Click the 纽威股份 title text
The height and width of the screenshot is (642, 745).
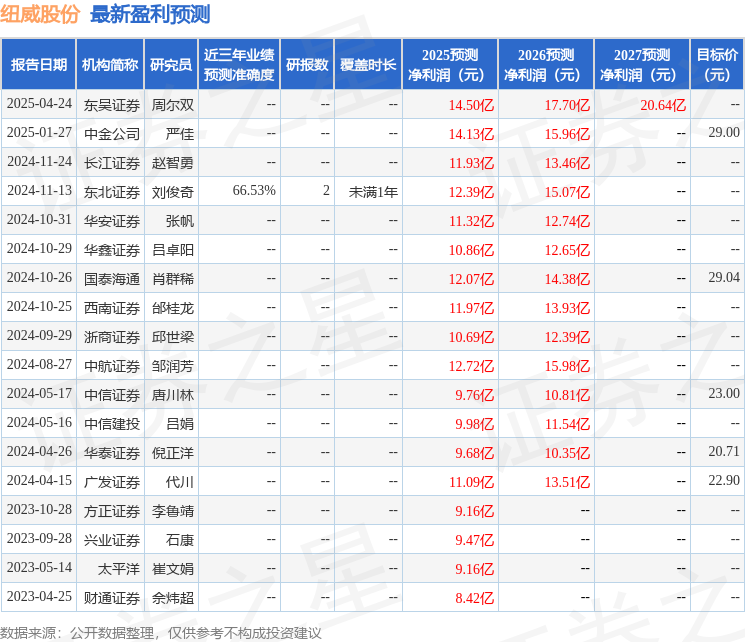tap(40, 14)
